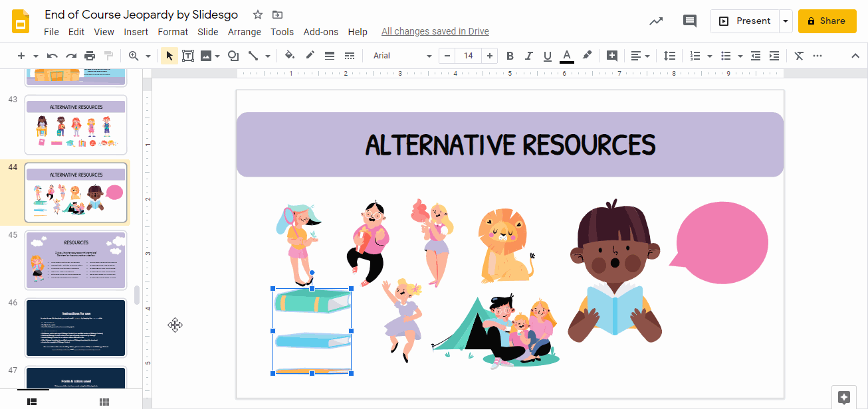
Task: Click the insert image icon
Action: pyautogui.click(x=206, y=56)
